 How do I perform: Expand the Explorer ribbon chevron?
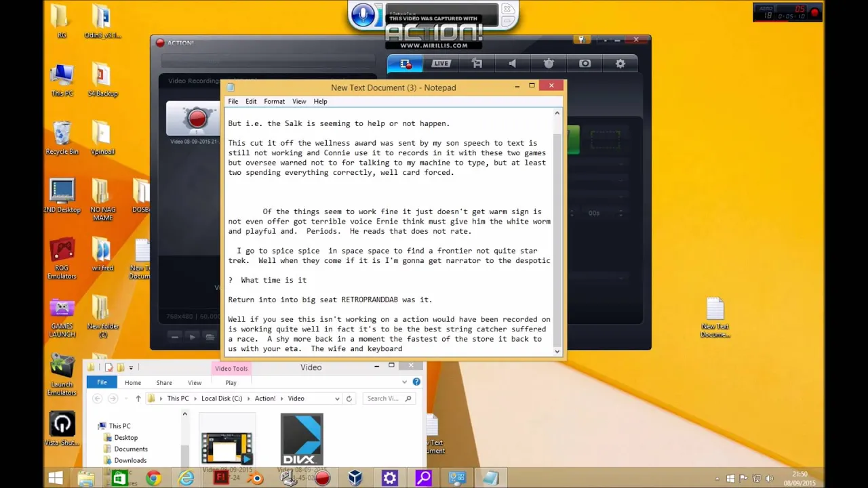coord(405,382)
